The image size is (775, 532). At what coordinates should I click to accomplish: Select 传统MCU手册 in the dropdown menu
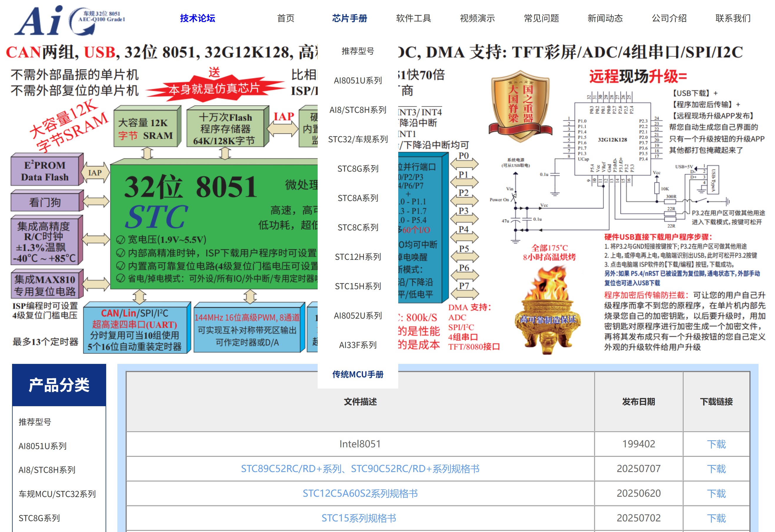358,374
